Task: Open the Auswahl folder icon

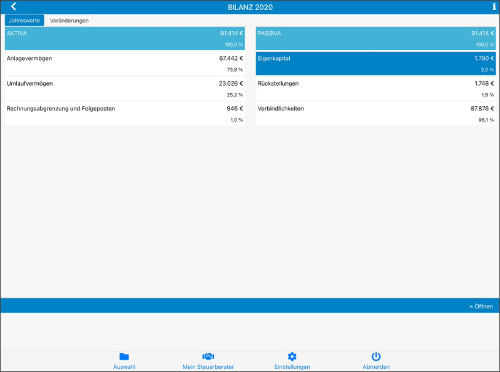Action: pos(124,357)
